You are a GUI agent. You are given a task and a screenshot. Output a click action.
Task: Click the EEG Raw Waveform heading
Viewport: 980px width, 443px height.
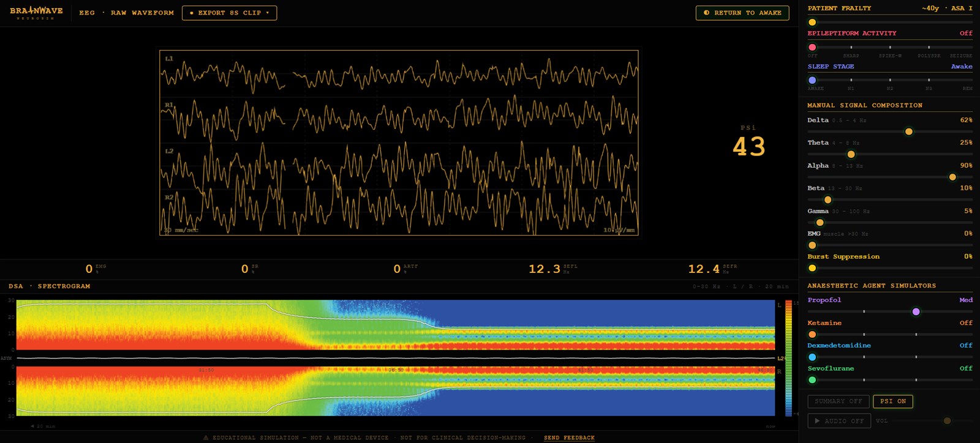click(x=126, y=13)
